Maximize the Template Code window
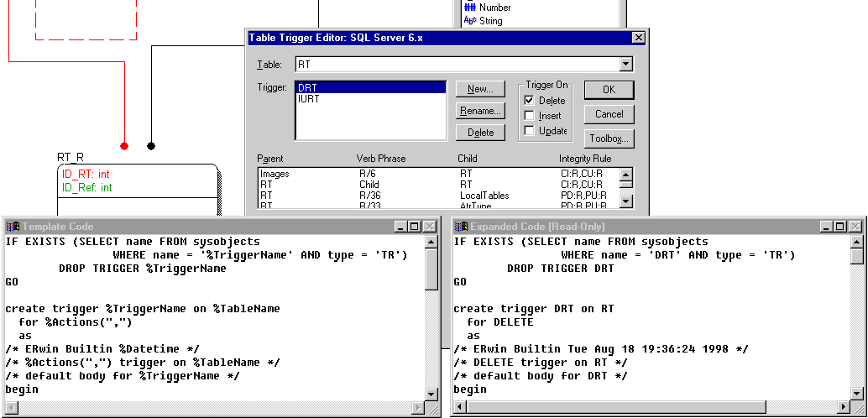This screenshot has height=418, width=868. click(414, 227)
